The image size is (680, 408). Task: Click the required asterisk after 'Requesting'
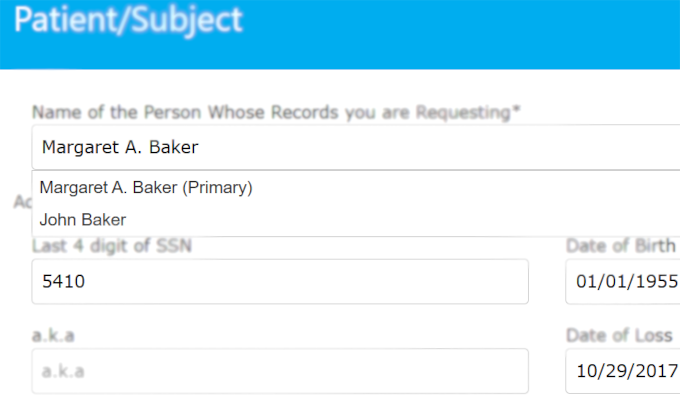tap(517, 112)
